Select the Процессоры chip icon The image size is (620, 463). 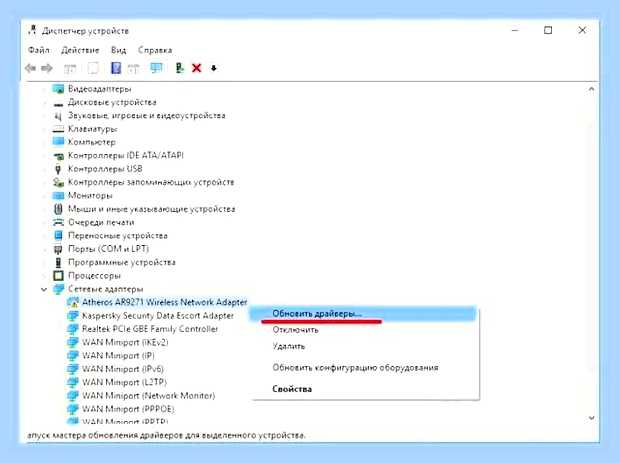point(58,276)
